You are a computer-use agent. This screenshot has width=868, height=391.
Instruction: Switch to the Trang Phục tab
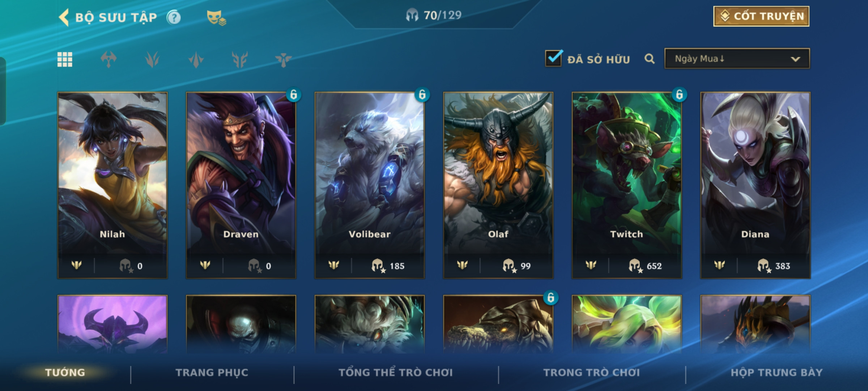(x=212, y=373)
